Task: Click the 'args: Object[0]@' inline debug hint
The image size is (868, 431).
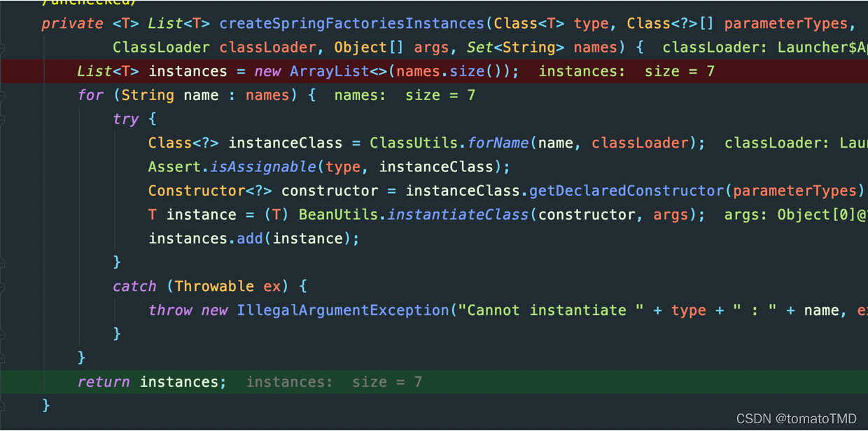Action: [x=796, y=214]
